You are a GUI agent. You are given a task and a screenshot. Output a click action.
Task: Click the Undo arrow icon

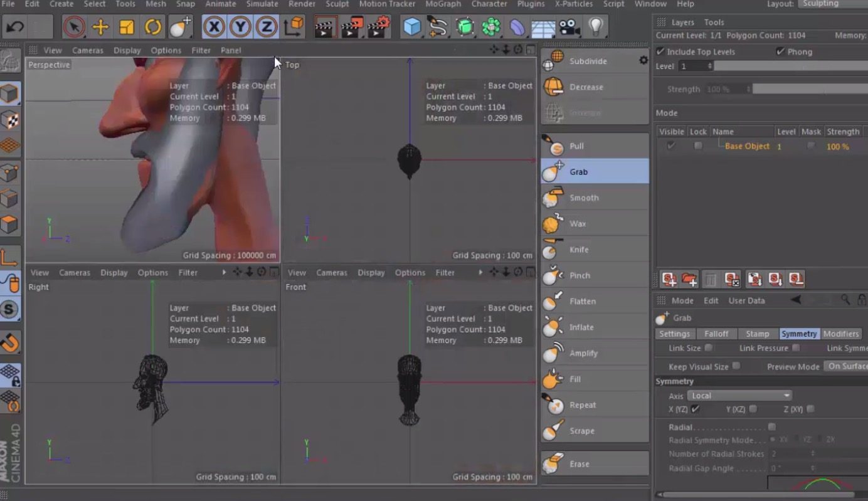pyautogui.click(x=15, y=27)
